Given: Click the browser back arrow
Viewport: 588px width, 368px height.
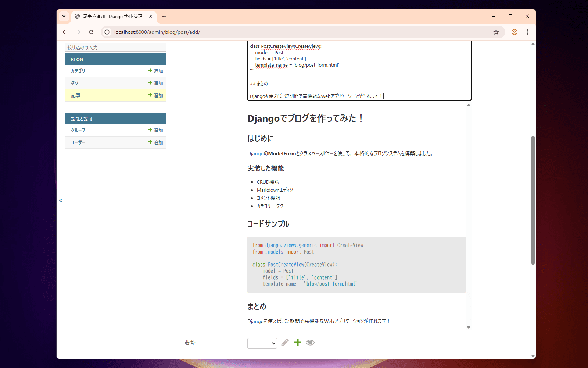Looking at the screenshot, I should point(65,32).
